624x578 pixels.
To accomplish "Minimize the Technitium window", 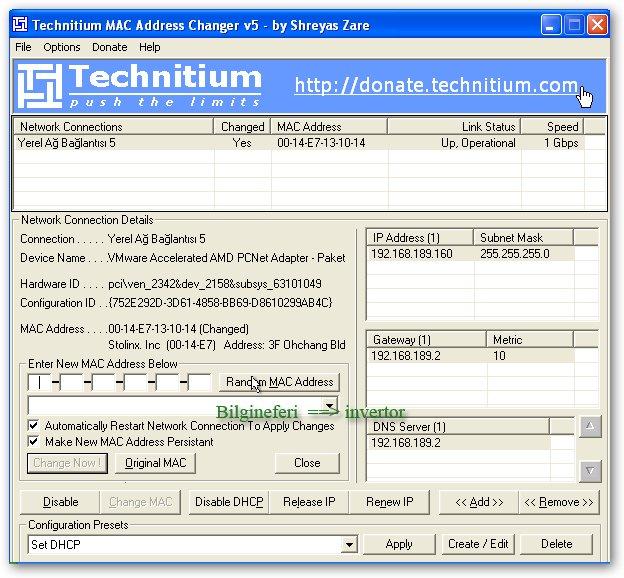I will pyautogui.click(x=551, y=25).
